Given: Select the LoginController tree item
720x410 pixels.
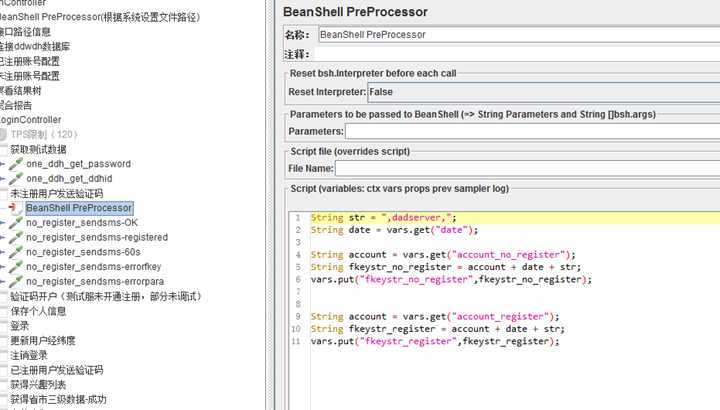Looking at the screenshot, I should pyautogui.click(x=30, y=120).
